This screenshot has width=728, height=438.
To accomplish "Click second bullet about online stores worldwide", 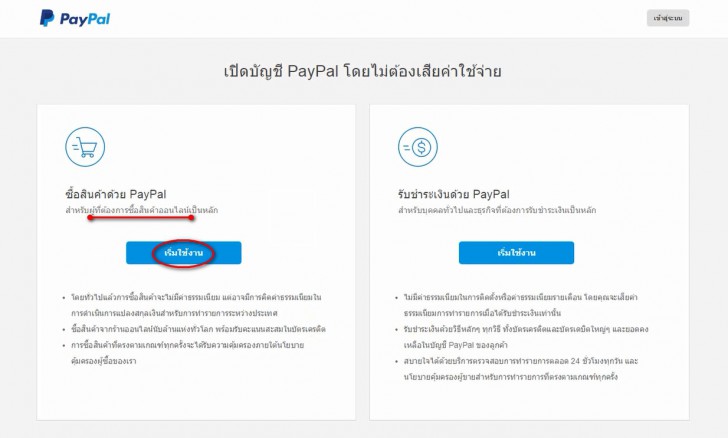I will pyautogui.click(x=198, y=329).
